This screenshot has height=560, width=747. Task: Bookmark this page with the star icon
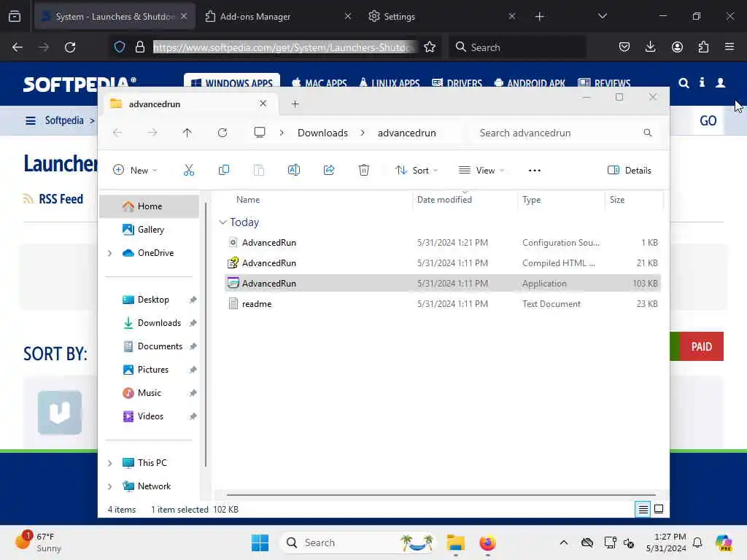click(430, 47)
